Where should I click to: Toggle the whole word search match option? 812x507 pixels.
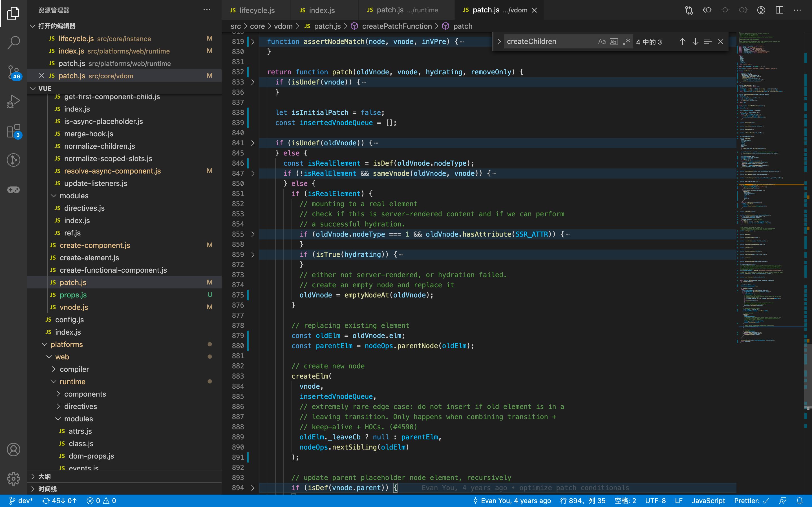(613, 41)
